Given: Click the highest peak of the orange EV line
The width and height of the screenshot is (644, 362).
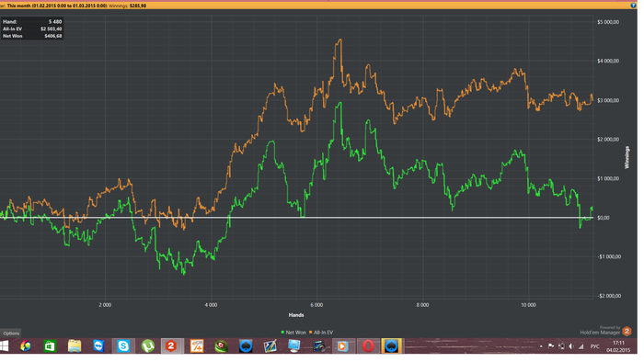Looking at the screenshot, I should (340, 40).
